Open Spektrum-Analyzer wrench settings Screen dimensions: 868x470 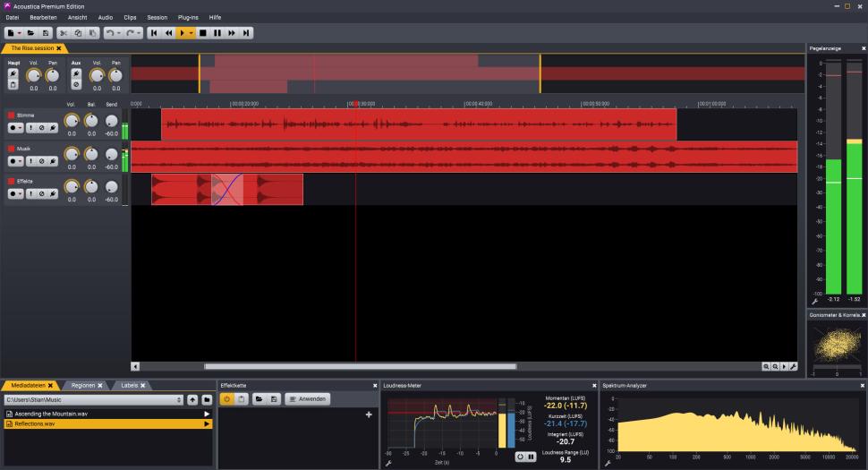coord(607,464)
